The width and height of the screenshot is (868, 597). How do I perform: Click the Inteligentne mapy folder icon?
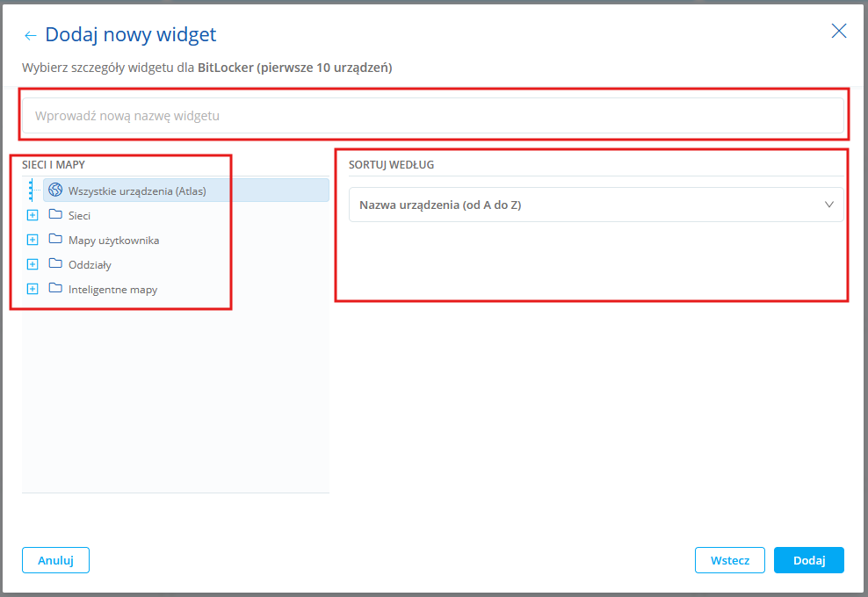55,289
